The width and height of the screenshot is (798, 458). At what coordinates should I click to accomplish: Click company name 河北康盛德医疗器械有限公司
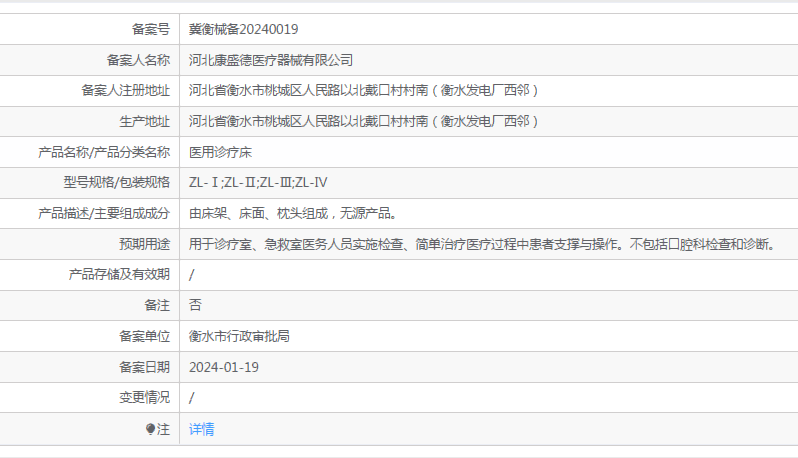pyautogui.click(x=271, y=60)
